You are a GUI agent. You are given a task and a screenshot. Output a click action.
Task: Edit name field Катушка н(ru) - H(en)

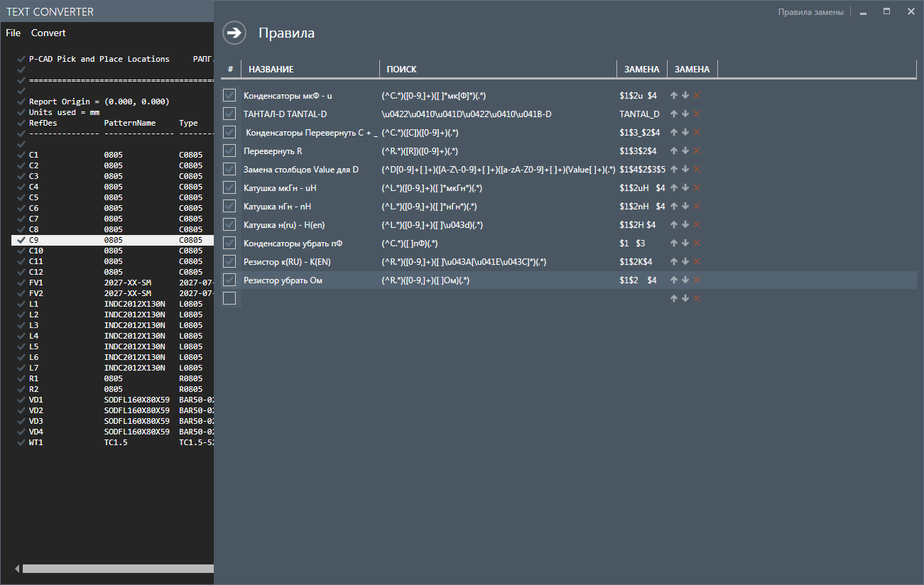point(310,225)
